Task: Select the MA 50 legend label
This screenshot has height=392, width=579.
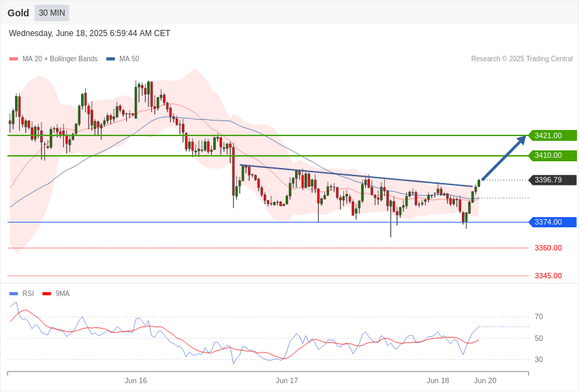Action: [129, 59]
